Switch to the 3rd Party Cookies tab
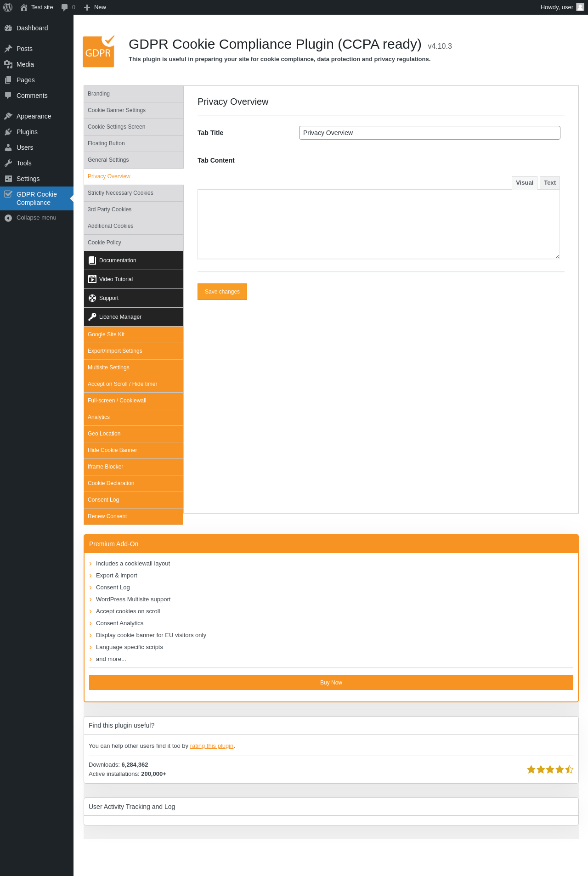Viewport: 588px width, 876px height. [134, 209]
